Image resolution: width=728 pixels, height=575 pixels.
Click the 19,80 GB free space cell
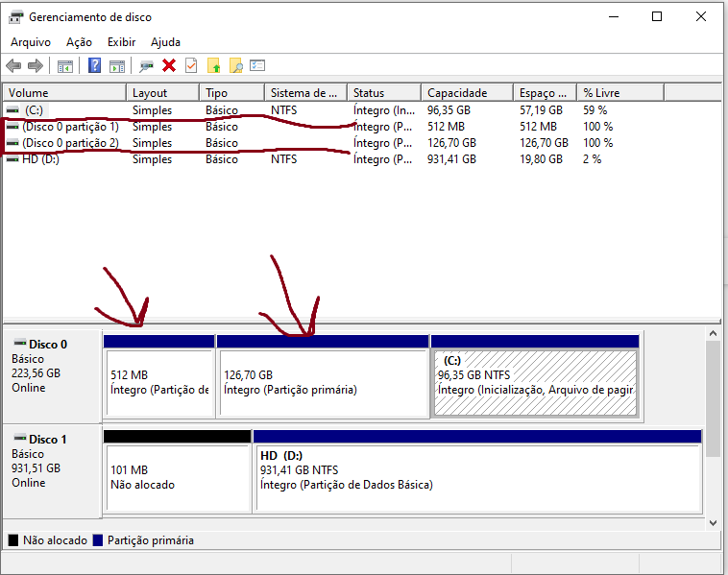pyautogui.click(x=541, y=159)
